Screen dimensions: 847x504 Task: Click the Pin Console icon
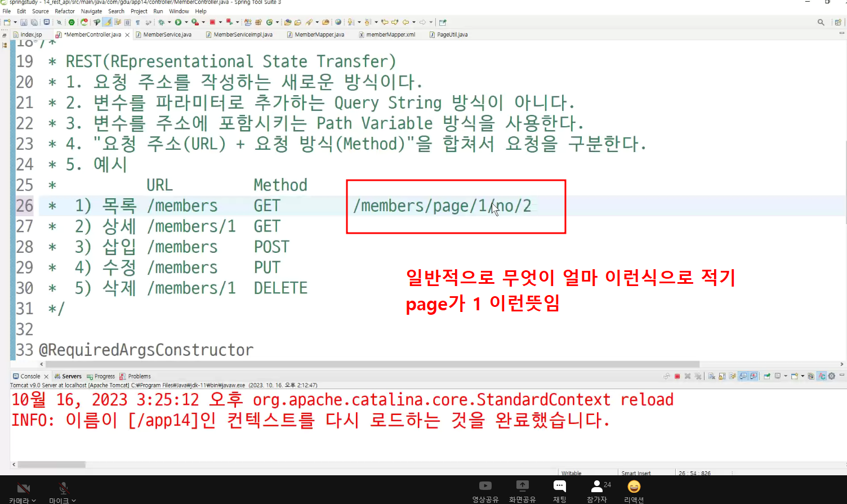[x=767, y=376]
